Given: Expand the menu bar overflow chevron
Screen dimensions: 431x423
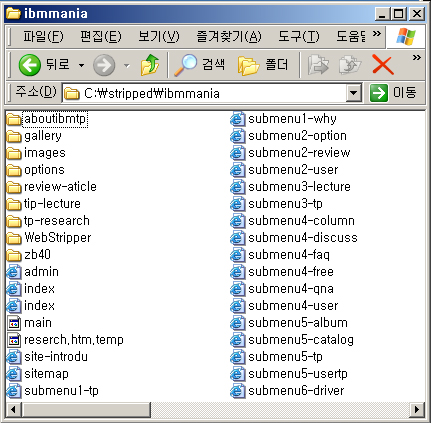Looking at the screenshot, I should [x=377, y=34].
